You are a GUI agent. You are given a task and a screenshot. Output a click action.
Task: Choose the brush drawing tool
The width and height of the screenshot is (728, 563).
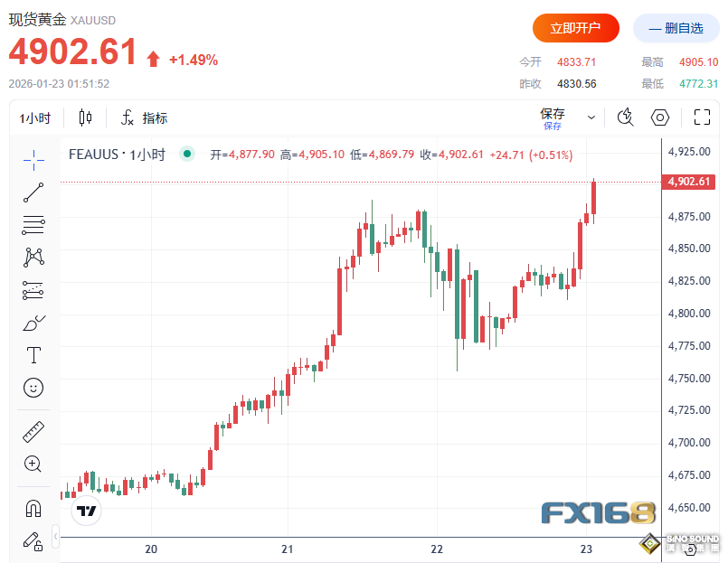tap(33, 322)
